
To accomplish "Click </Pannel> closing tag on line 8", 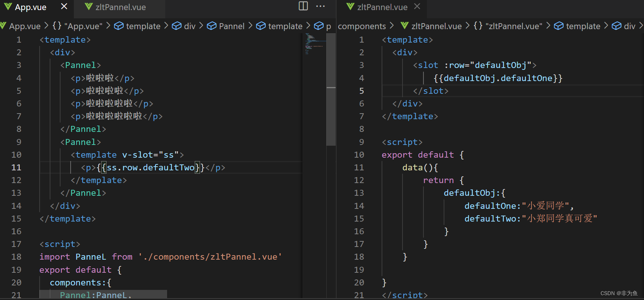I will [x=83, y=129].
